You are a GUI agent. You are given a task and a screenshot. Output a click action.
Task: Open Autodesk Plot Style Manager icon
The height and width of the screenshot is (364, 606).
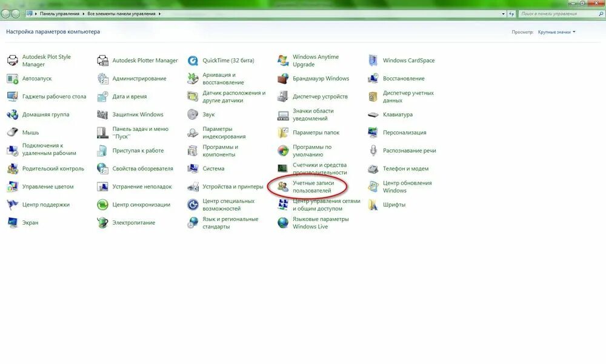(x=12, y=61)
